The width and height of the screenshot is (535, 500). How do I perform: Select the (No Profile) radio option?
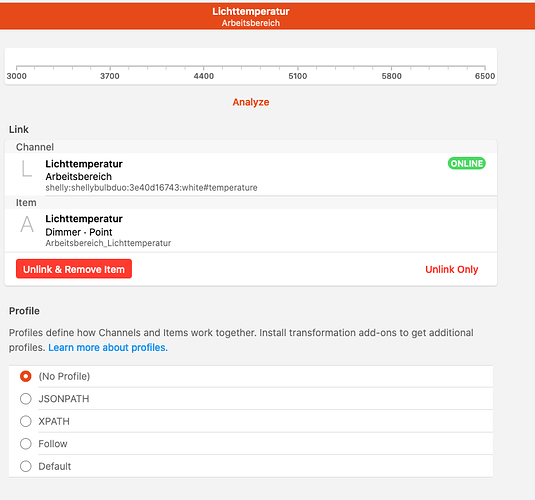pyautogui.click(x=26, y=376)
